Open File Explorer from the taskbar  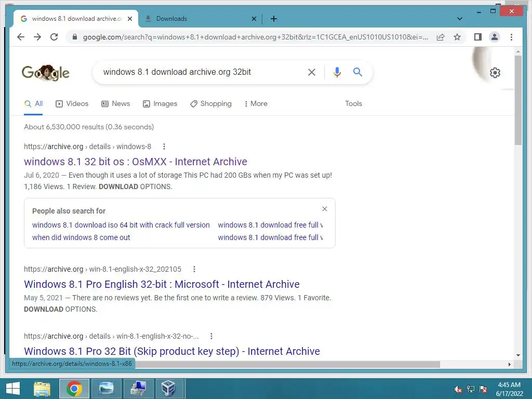point(43,389)
